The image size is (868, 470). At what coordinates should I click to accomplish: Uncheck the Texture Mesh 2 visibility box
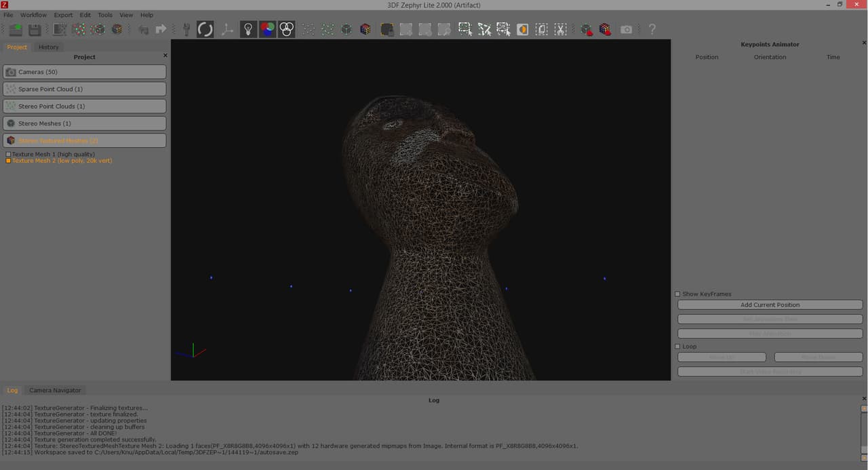click(x=8, y=161)
